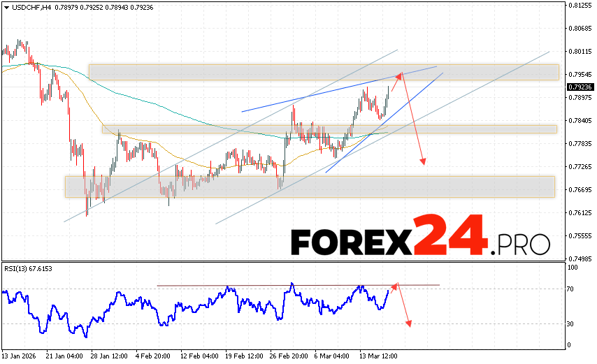Click the red upward arrowhead in RSI panel
This screenshot has width=597, height=364.
point(396,286)
